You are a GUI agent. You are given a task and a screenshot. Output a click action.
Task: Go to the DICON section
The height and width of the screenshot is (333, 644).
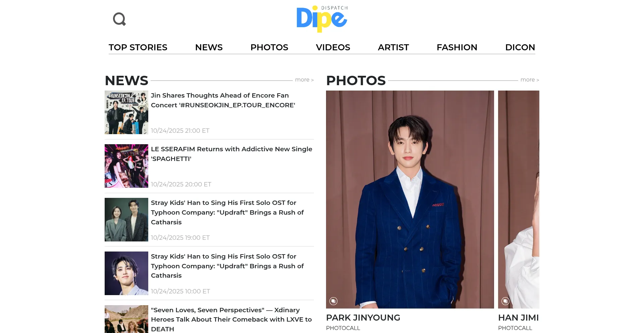(520, 47)
